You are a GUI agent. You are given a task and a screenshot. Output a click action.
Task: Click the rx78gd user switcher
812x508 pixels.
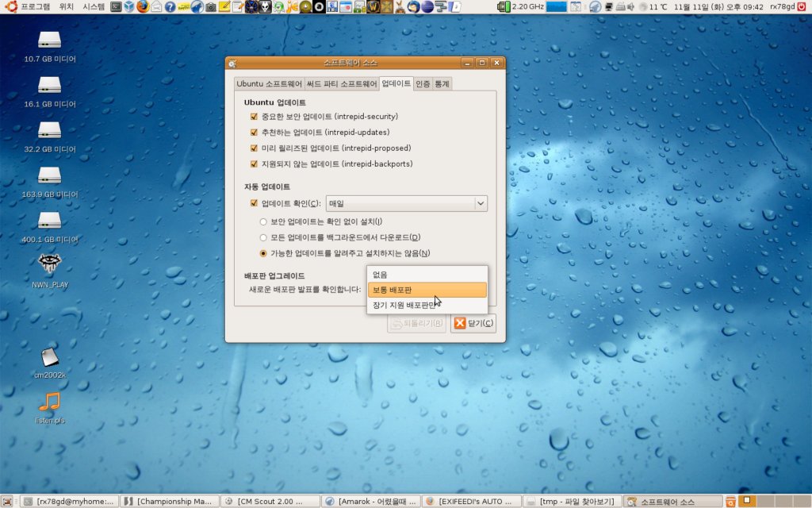[x=782, y=6]
